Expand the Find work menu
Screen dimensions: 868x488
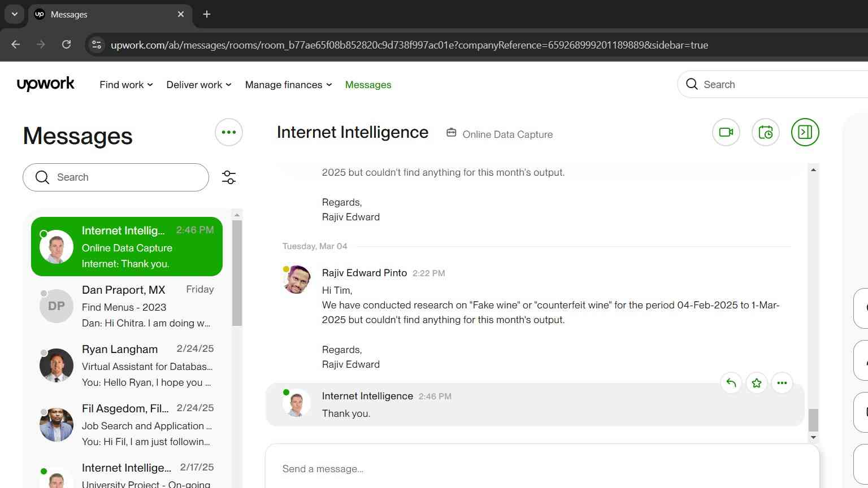[126, 85]
